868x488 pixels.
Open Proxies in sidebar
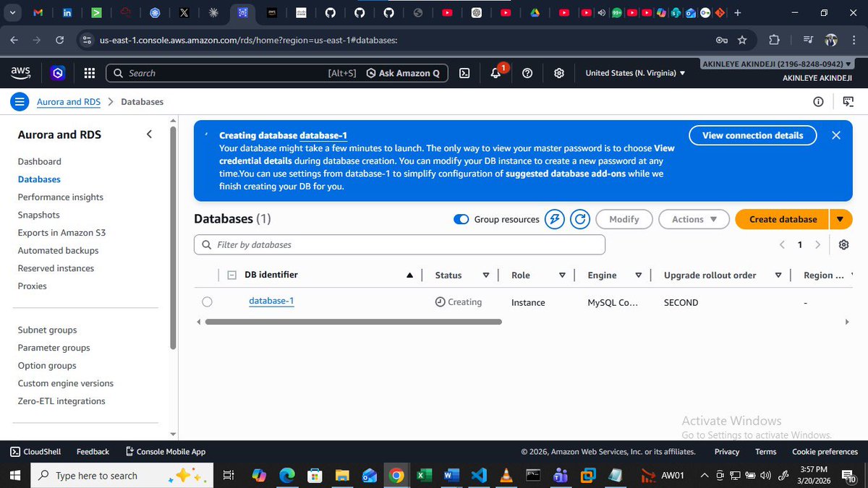(x=33, y=286)
